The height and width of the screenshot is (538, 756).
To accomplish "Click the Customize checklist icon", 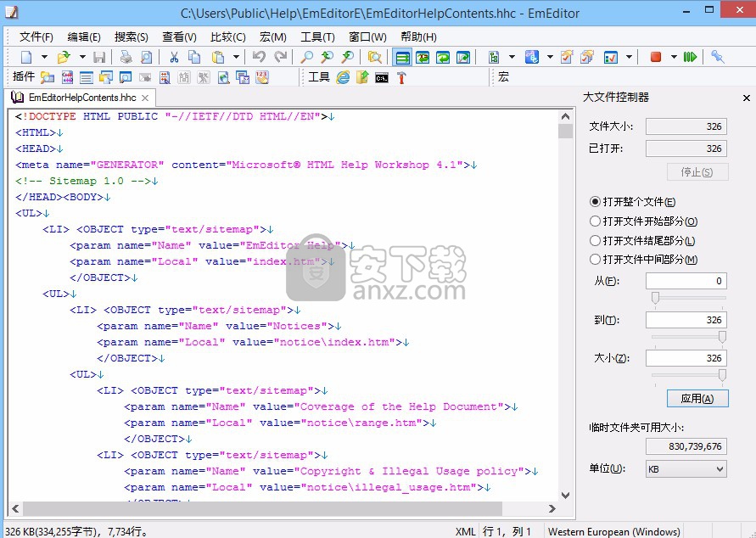I will pyautogui.click(x=610, y=58).
